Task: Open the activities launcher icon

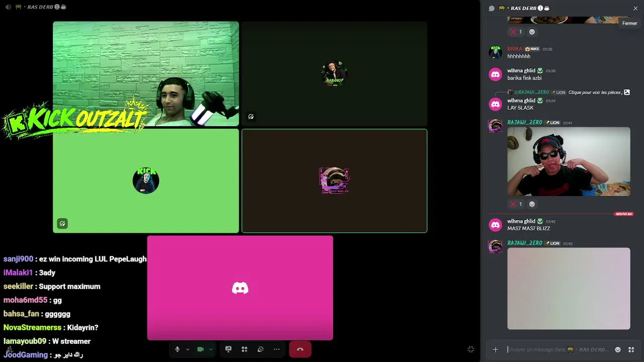Action: [245, 349]
